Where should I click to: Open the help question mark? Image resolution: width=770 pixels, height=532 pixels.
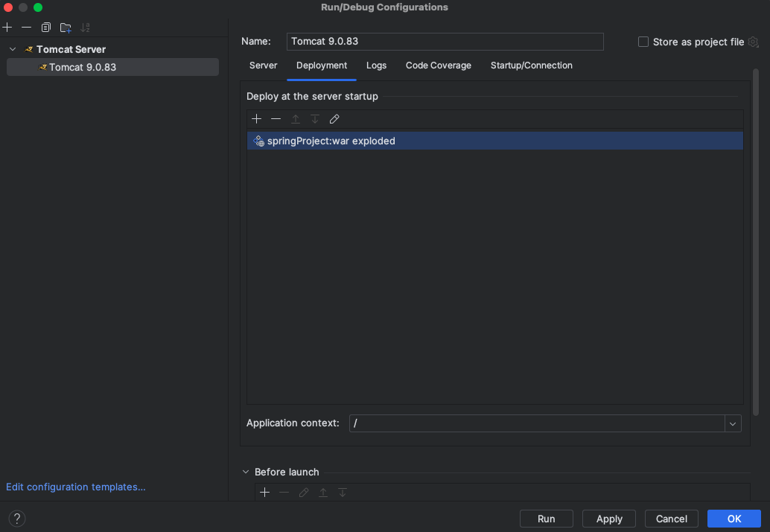pyautogui.click(x=16, y=519)
